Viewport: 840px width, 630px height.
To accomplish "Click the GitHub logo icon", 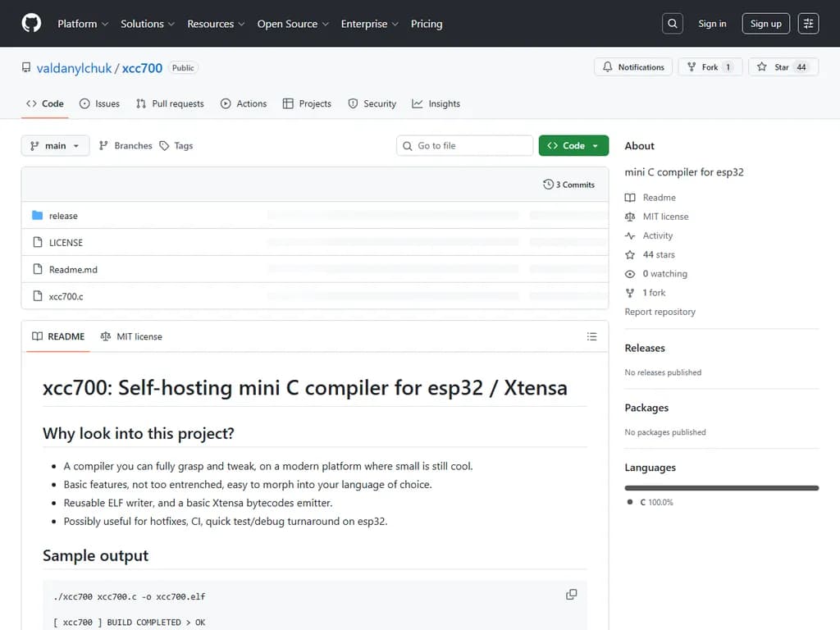I will point(31,24).
